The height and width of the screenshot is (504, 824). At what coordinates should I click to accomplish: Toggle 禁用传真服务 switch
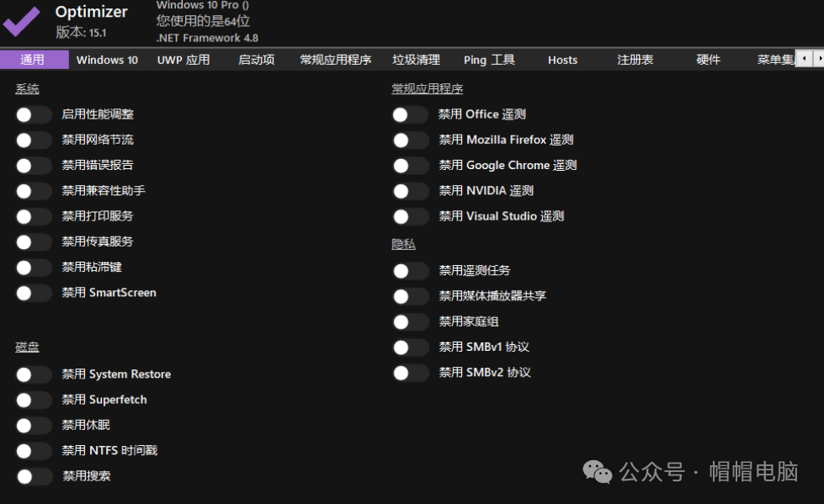point(33,242)
